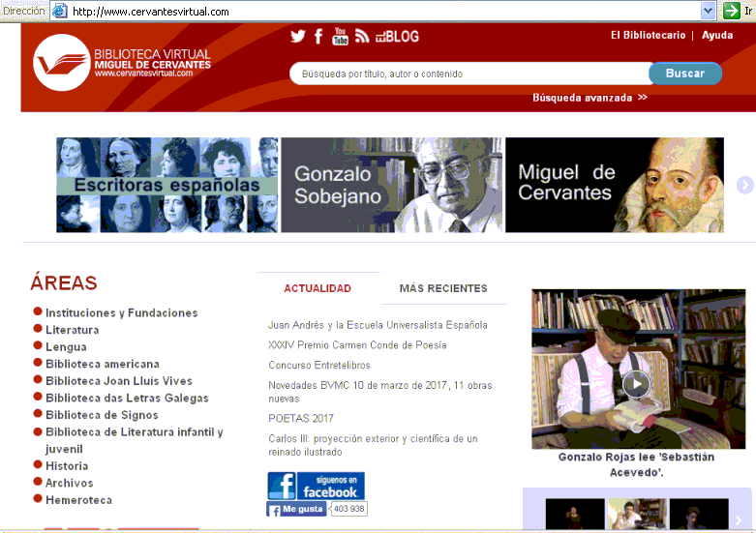Open Carlos III proyección exterior news

click(x=373, y=445)
